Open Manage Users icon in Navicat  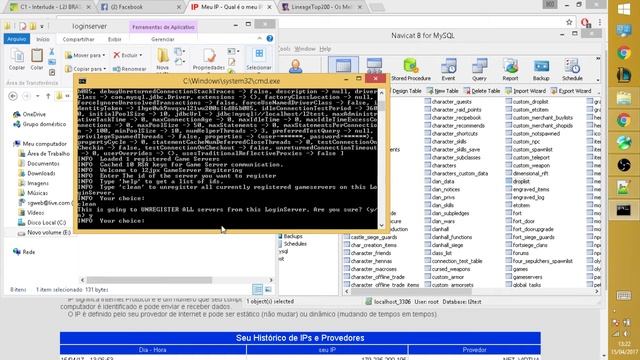pos(295,66)
